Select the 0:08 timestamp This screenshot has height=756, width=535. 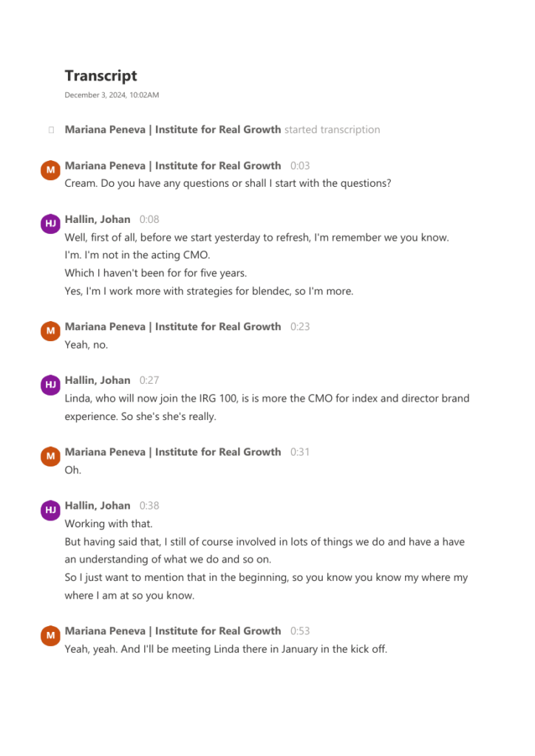[x=149, y=219]
